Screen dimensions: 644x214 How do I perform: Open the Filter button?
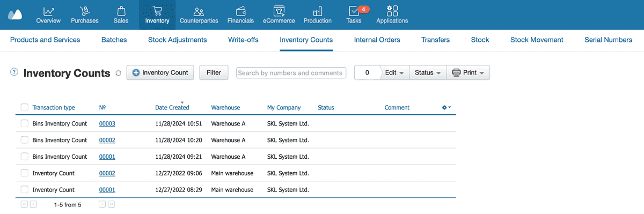tap(214, 72)
